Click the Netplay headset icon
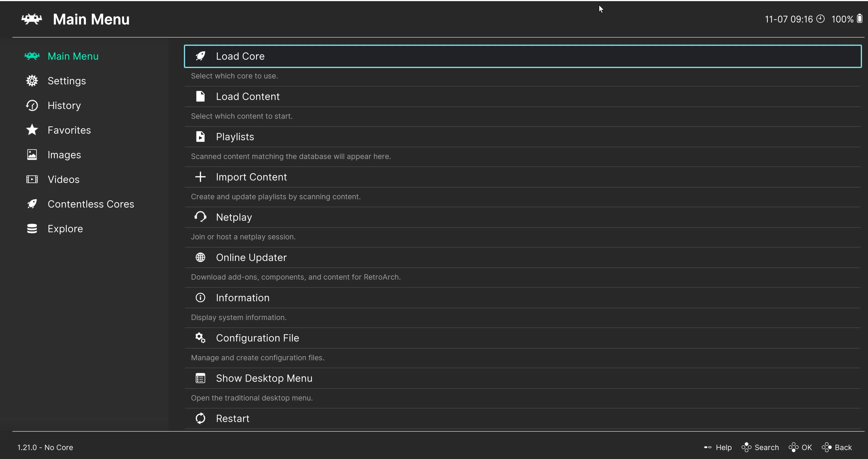 coord(200,217)
